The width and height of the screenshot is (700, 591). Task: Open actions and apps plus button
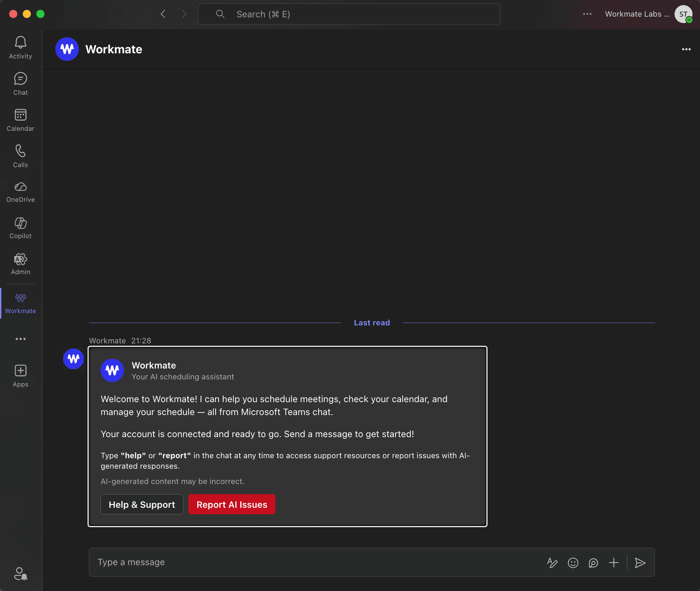pos(614,563)
